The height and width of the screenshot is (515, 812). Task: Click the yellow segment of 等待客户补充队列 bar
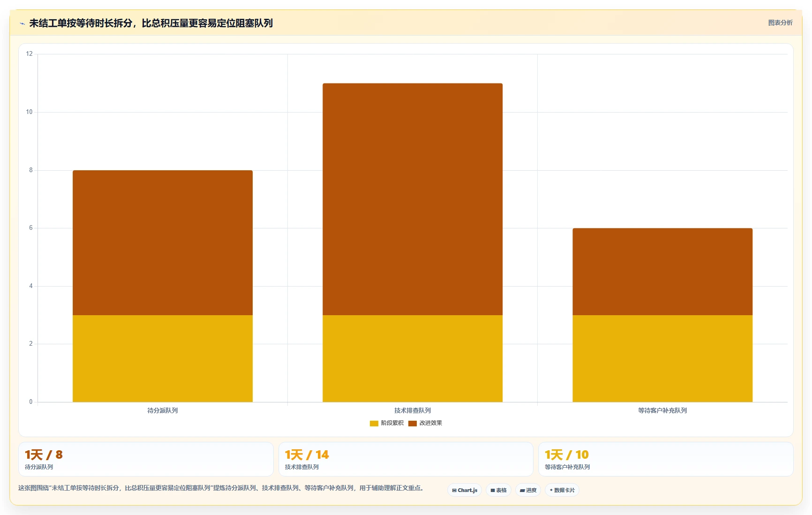(x=662, y=358)
